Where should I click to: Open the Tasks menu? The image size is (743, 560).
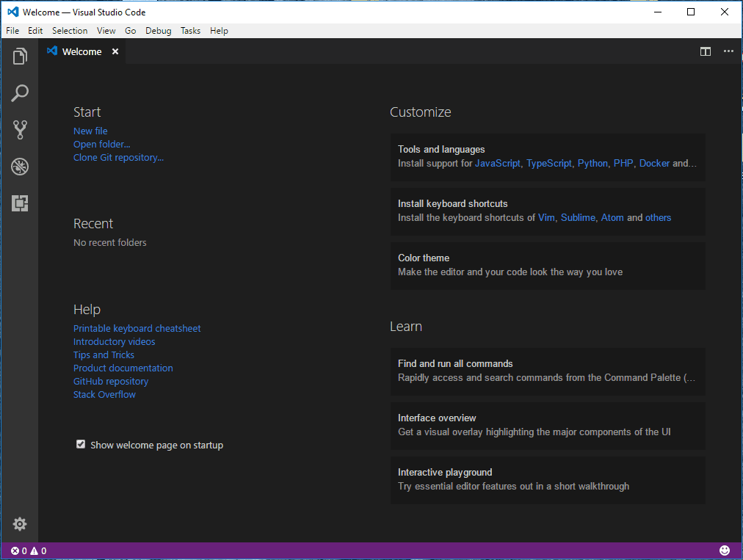pos(190,31)
